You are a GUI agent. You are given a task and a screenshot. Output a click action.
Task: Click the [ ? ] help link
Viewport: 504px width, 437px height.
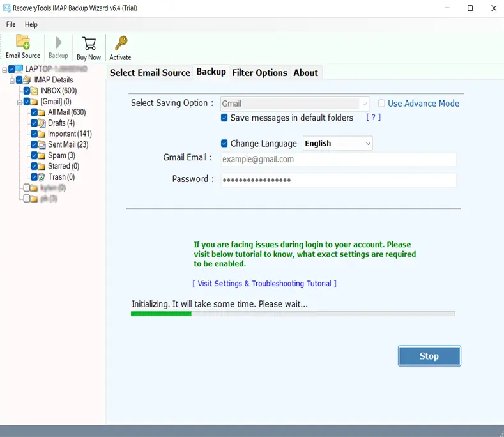point(374,118)
